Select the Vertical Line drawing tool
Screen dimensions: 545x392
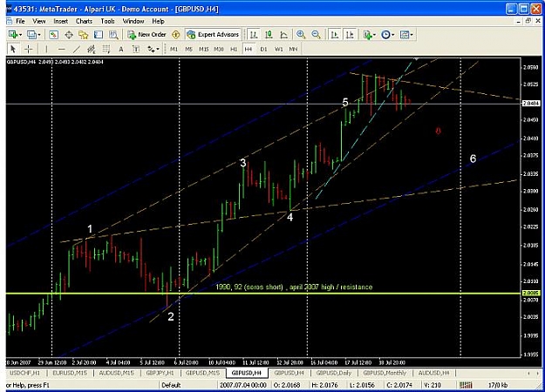pyautogui.click(x=46, y=49)
